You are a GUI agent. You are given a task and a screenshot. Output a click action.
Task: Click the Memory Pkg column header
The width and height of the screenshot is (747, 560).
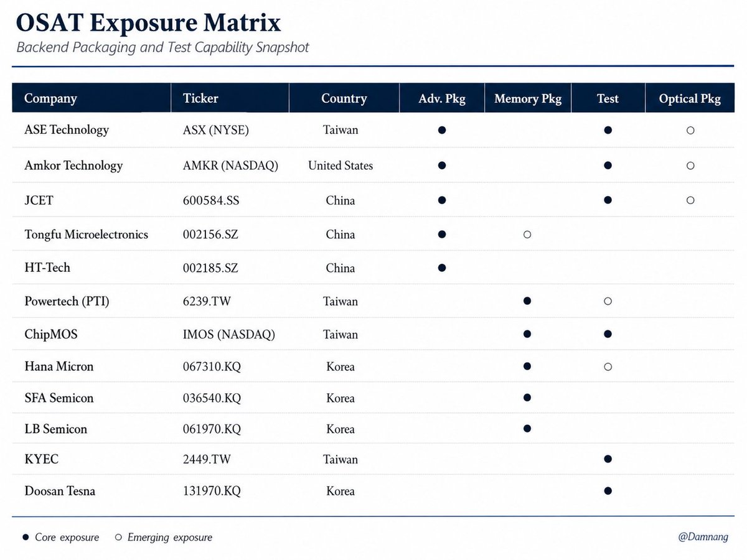527,98
